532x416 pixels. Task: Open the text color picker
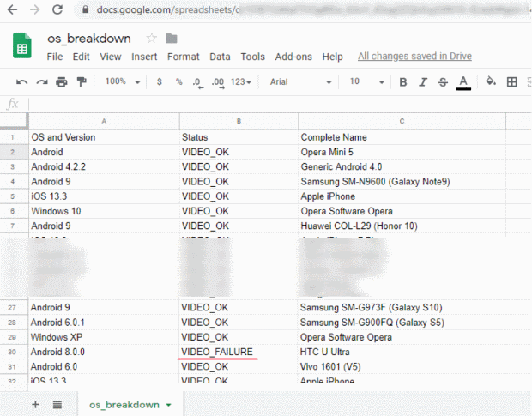coord(463,82)
